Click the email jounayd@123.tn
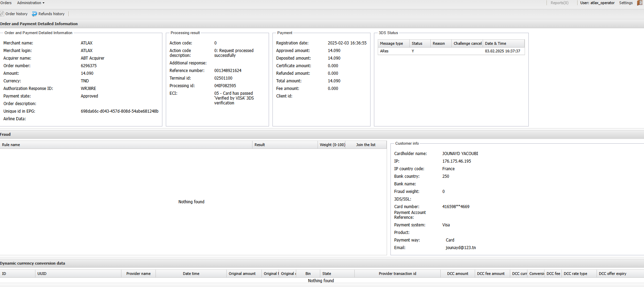Image resolution: width=644 pixels, height=287 pixels. click(461, 248)
